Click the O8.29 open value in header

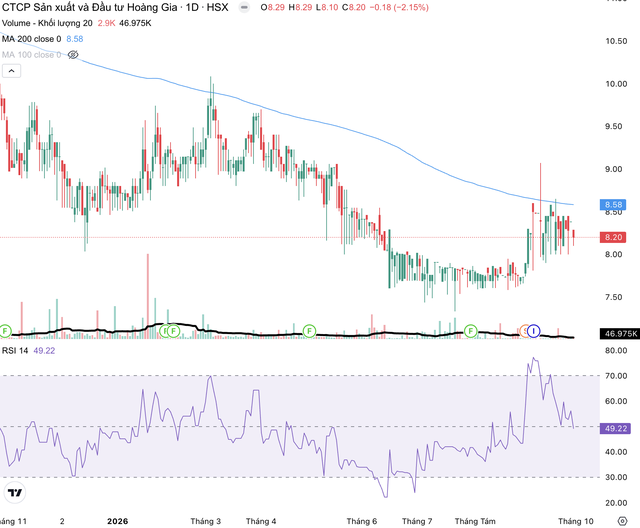click(273, 7)
